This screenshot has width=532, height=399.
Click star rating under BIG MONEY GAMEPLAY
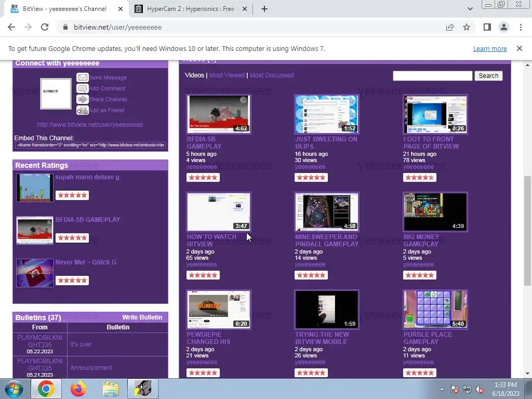point(420,275)
